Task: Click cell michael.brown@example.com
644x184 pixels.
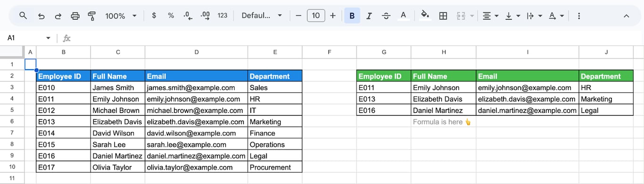Action: 196,110
